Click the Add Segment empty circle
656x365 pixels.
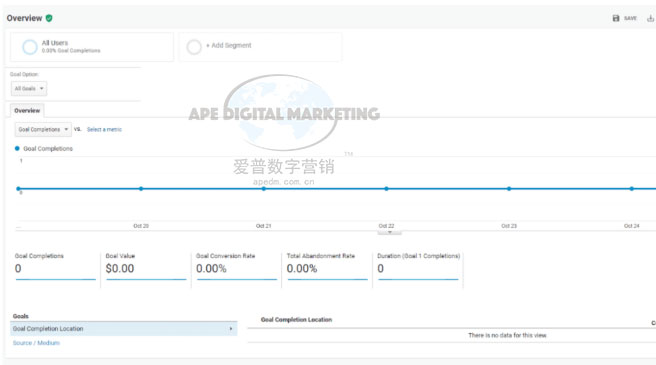(194, 47)
